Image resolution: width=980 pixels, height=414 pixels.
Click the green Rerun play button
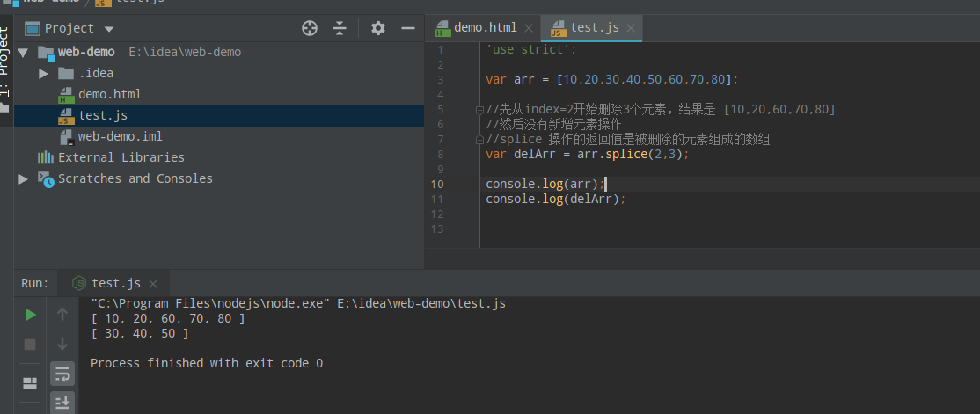(30, 315)
